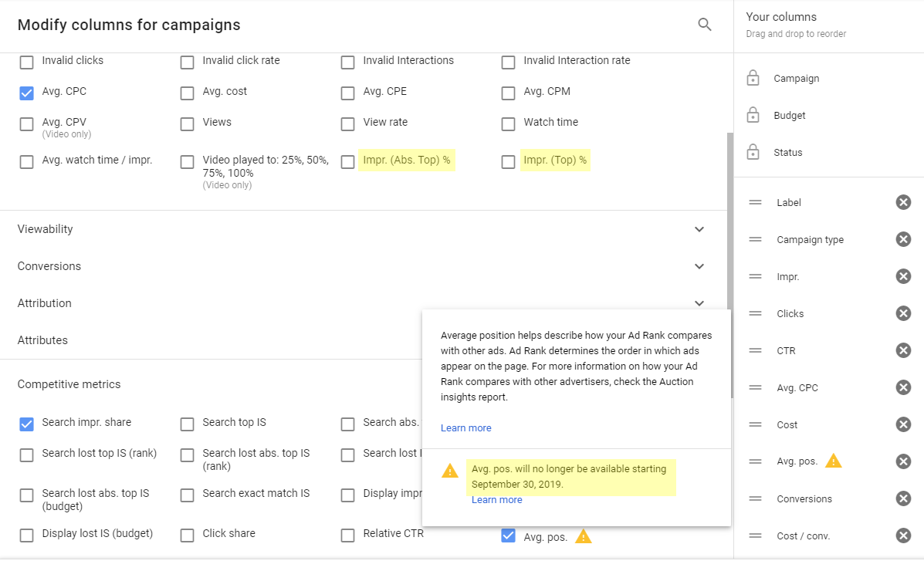Uncheck the Avg. CPC checkbox

point(27,93)
